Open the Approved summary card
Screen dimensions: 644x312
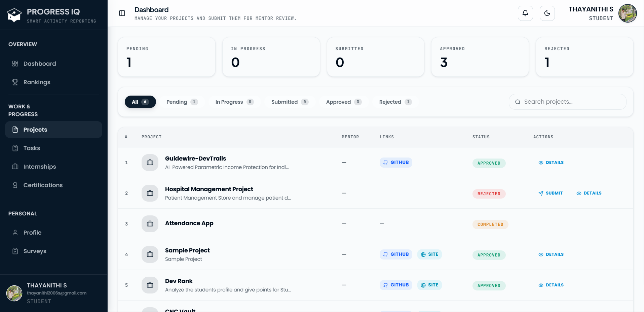click(480, 57)
